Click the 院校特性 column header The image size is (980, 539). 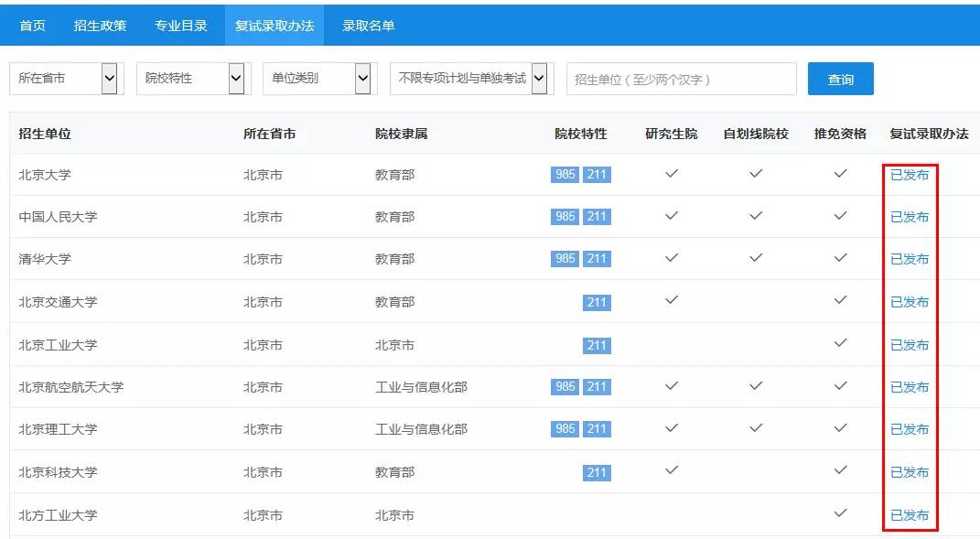pos(581,134)
